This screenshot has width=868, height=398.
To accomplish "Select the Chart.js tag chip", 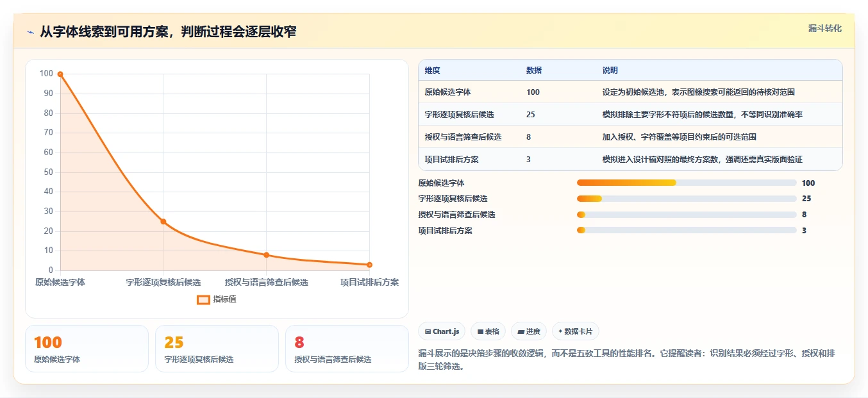I will point(442,331).
